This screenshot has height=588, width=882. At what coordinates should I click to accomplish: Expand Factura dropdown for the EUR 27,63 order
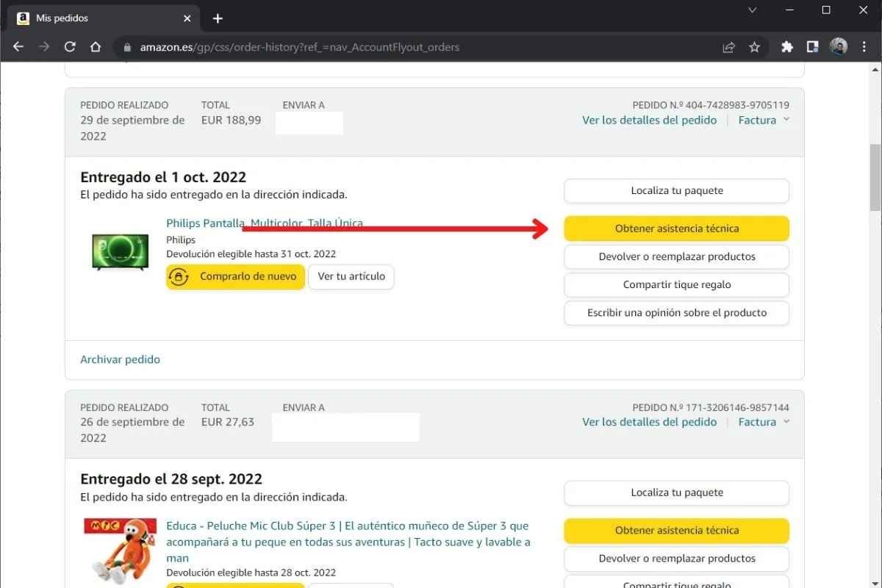click(x=764, y=422)
